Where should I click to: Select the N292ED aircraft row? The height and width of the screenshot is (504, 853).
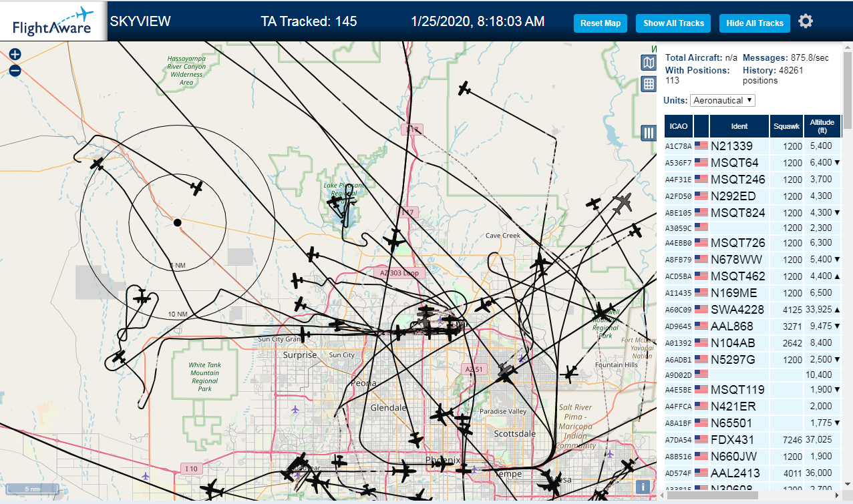pos(753,196)
